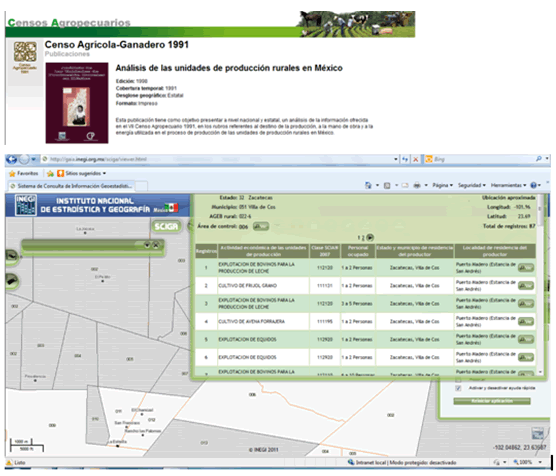Image resolution: width=556 pixels, height=476 pixels.
Task: Click the La Estrella locality point on map
Action: [118, 446]
